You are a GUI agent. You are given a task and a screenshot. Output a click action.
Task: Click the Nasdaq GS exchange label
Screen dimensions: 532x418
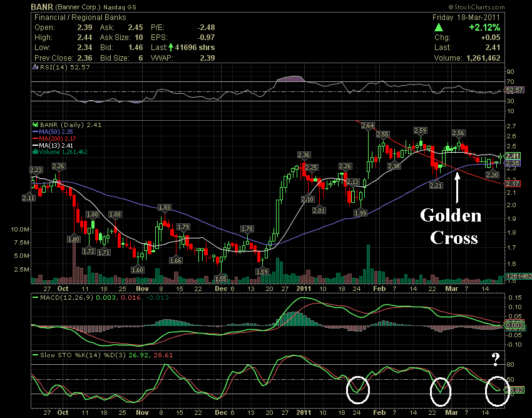tap(120, 8)
